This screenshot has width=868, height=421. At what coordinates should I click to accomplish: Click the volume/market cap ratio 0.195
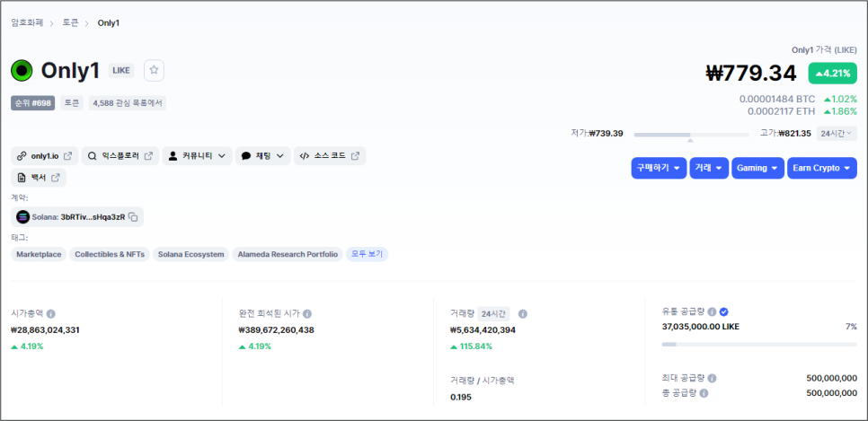461,397
